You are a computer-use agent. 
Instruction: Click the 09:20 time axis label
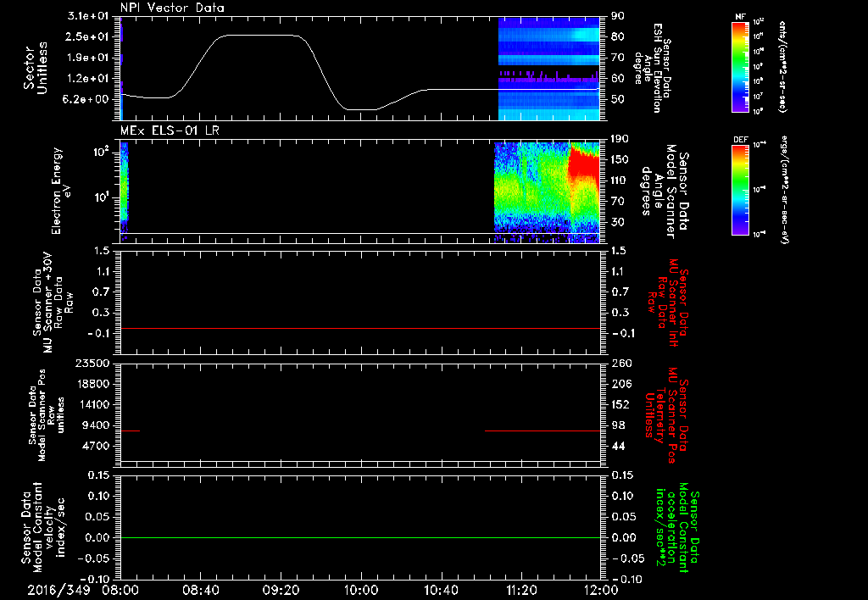pyautogui.click(x=281, y=590)
